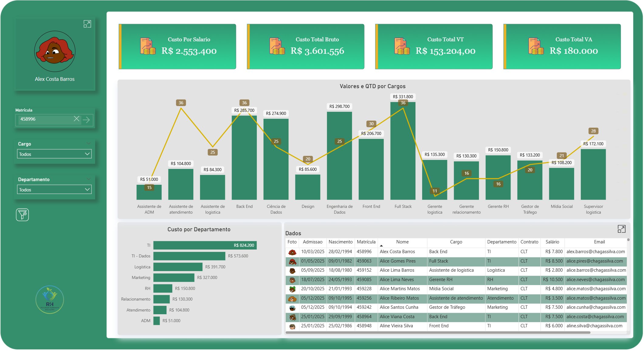The width and height of the screenshot is (644, 351).
Task: Submit the Matrícula search with the arrow
Action: point(87,120)
